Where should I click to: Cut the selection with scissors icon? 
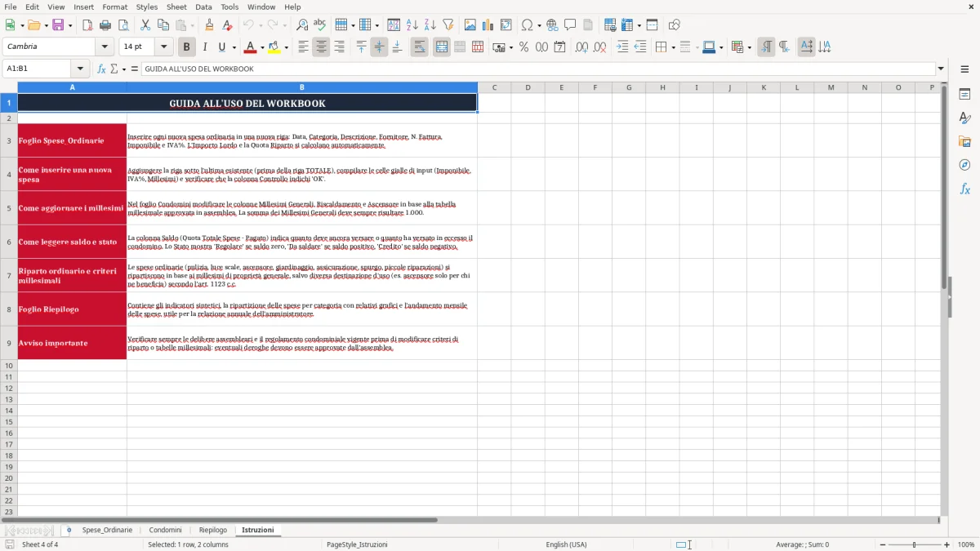click(x=145, y=25)
